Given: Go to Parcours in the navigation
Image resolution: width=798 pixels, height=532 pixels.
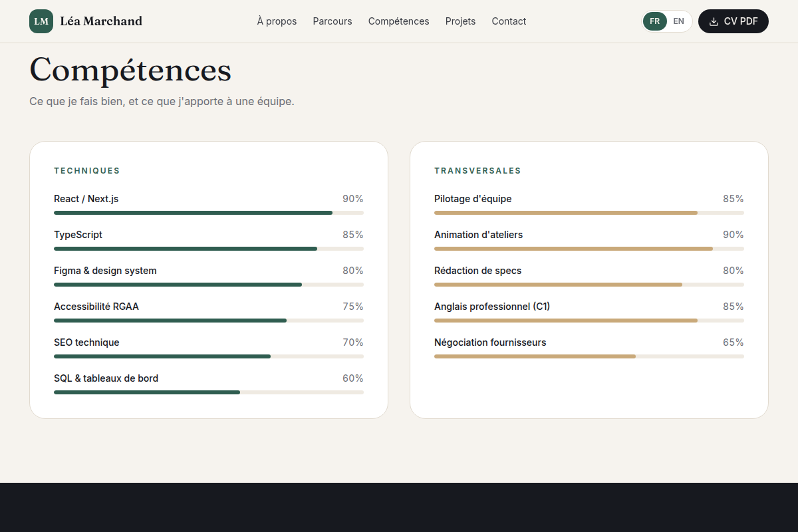Looking at the screenshot, I should 332,21.
